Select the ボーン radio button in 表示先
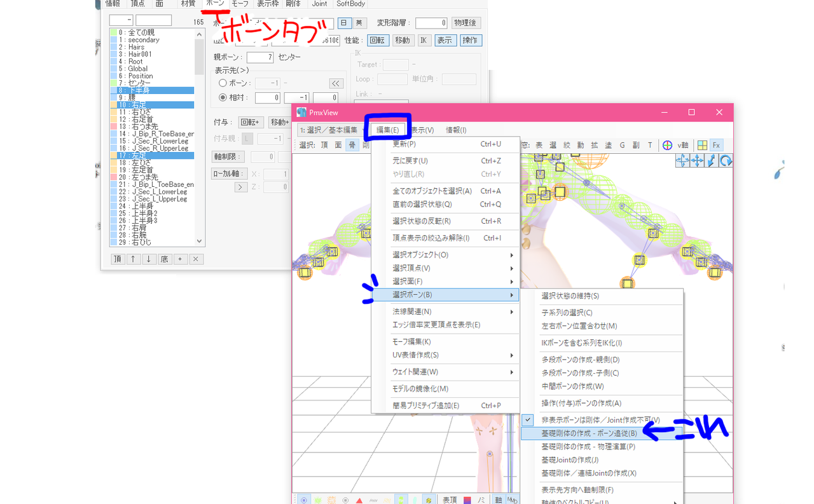The width and height of the screenshot is (814, 504). click(223, 83)
